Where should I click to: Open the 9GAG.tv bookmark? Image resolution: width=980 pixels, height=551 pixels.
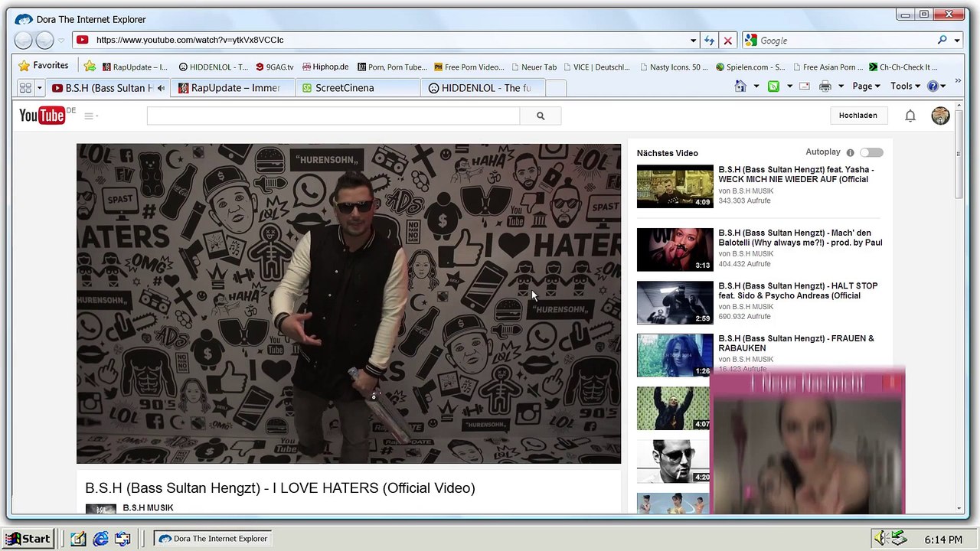(x=275, y=67)
